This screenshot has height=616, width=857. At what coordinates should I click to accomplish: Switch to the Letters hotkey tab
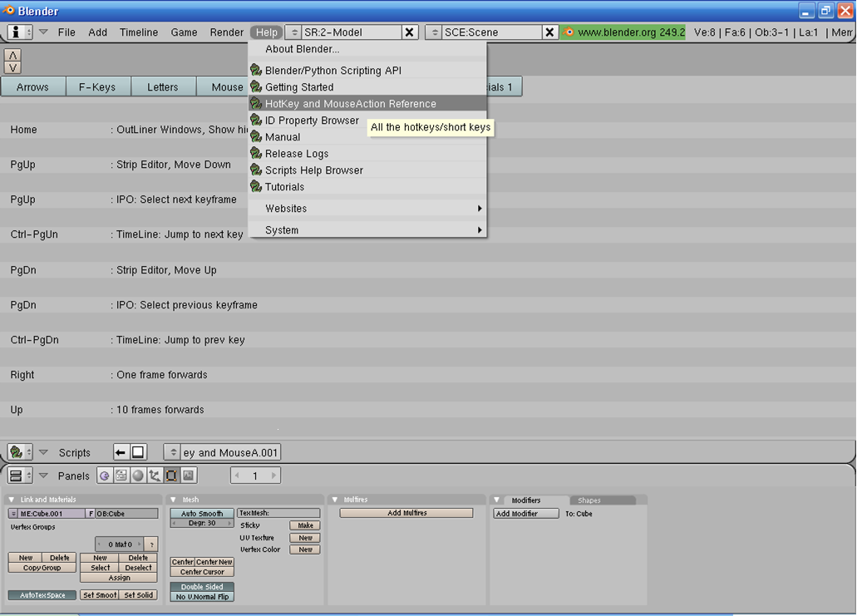pos(162,87)
